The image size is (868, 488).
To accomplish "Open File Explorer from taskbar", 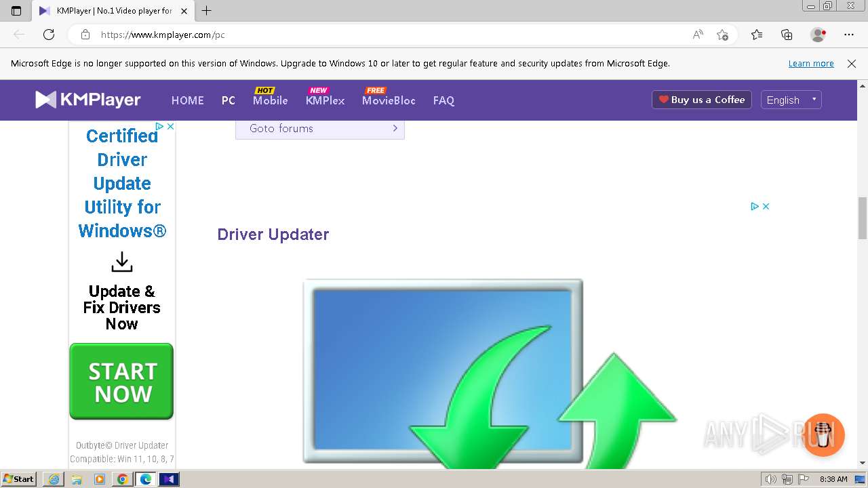I will point(77,479).
